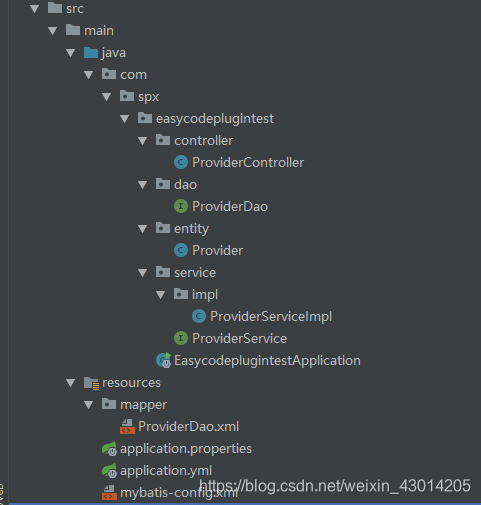The height and width of the screenshot is (505, 481).
Task: Select the easycodeplugintest package name
Action: click(x=215, y=119)
